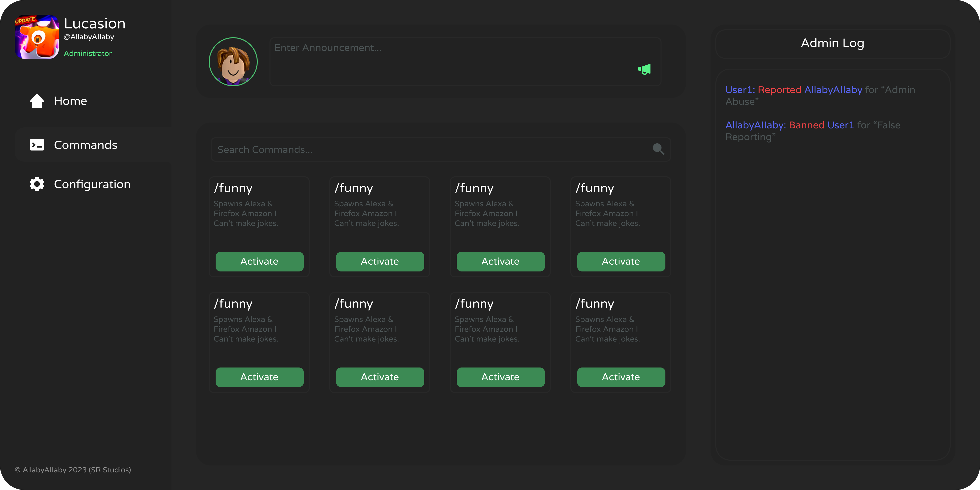Activate the first /funny command in bottom row

[259, 377]
